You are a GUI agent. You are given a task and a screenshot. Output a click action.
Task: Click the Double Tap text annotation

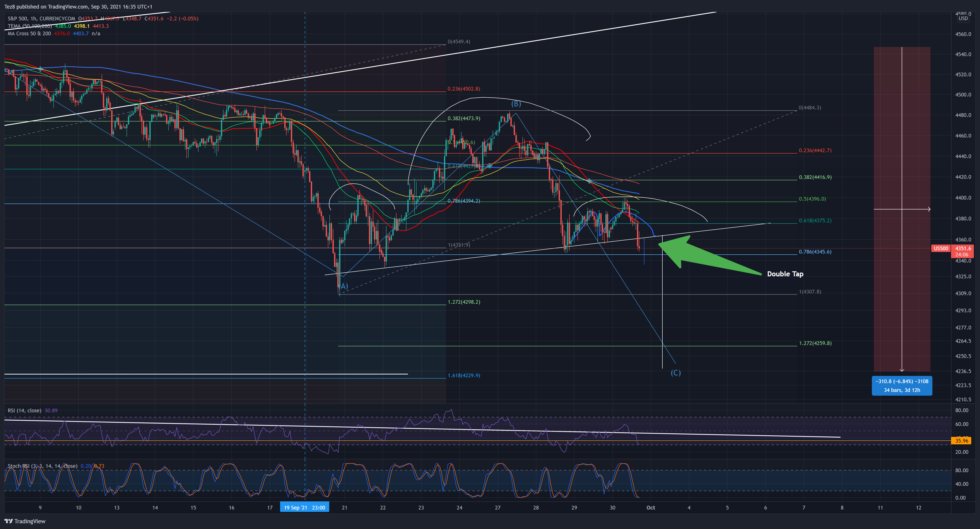[x=785, y=274]
